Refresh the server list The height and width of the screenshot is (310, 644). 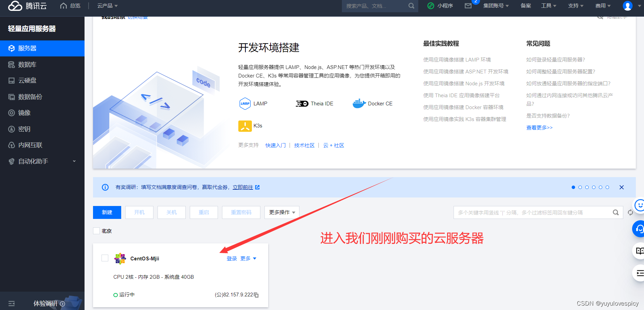pos(630,212)
